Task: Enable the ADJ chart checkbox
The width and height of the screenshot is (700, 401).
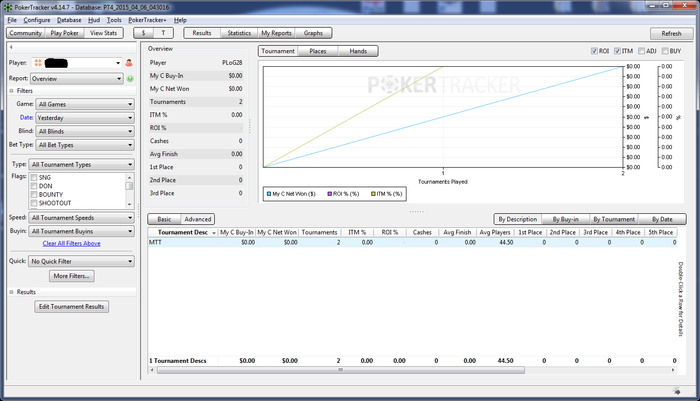Action: [x=642, y=51]
